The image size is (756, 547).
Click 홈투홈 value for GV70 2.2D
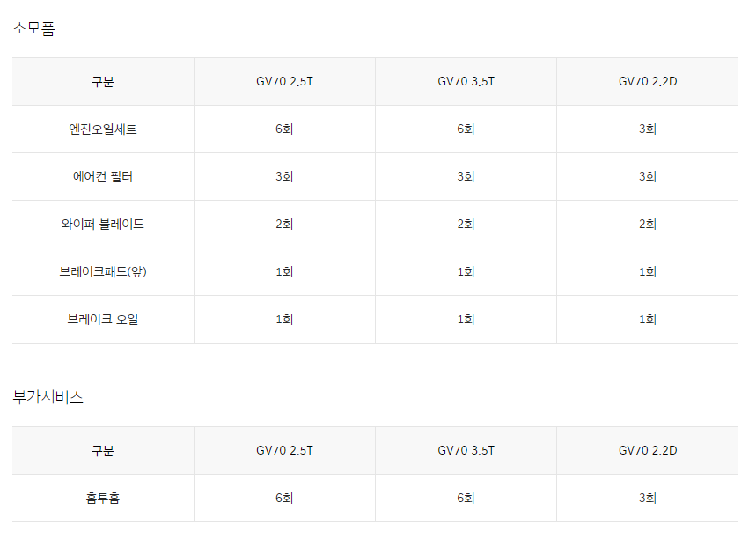coord(648,499)
